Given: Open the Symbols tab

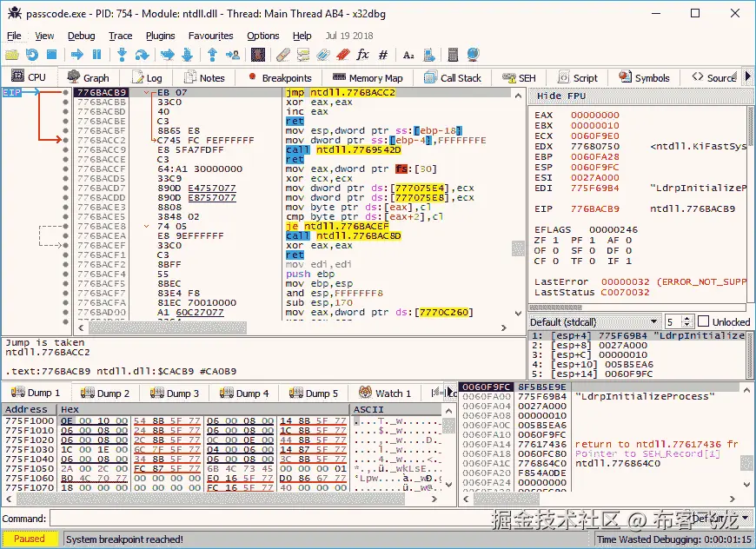Looking at the screenshot, I should click(645, 77).
